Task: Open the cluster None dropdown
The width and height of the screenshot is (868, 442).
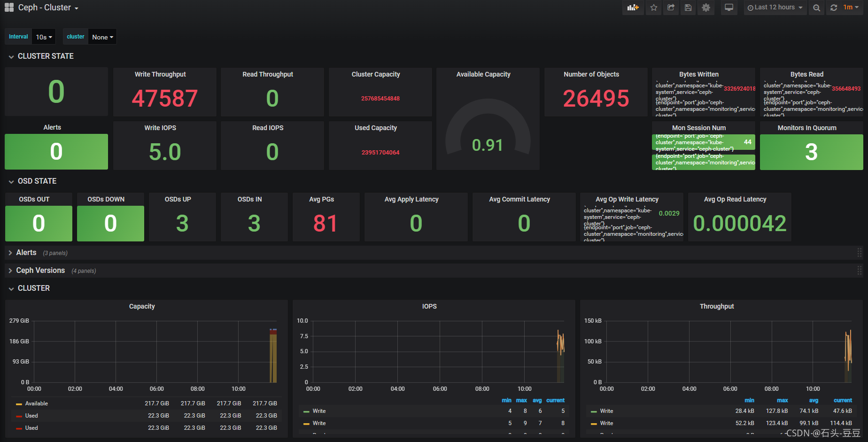Action: tap(102, 37)
